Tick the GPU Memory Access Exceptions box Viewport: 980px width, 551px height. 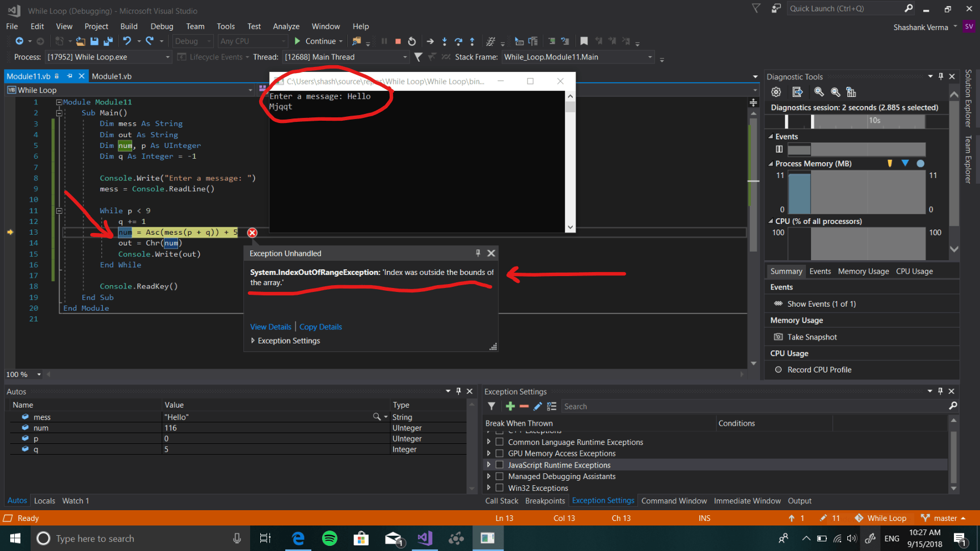[x=500, y=453]
